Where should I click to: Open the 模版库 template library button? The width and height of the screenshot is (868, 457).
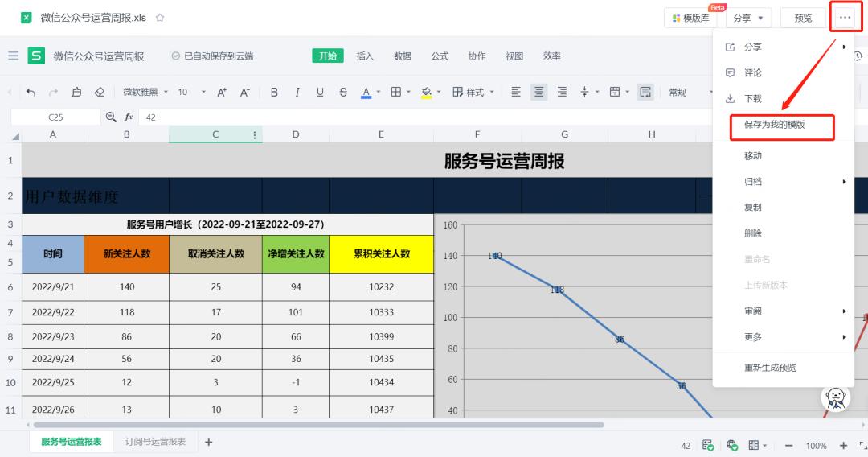pyautogui.click(x=690, y=18)
